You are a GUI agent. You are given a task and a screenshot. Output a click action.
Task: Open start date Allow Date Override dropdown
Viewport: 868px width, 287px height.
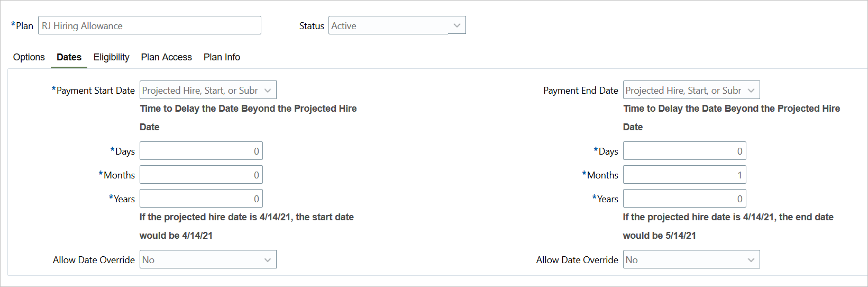point(207,260)
